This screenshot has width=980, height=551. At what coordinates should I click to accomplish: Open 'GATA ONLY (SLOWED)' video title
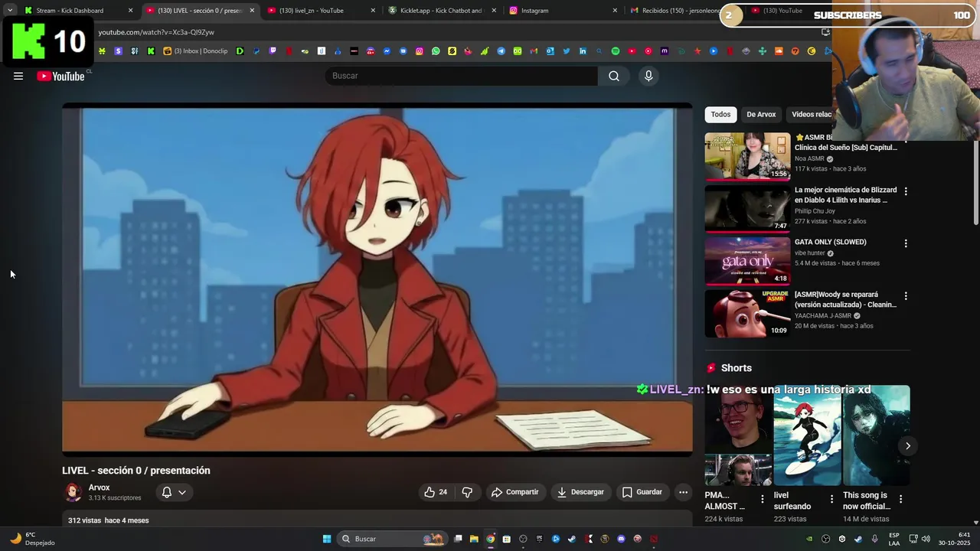(x=831, y=242)
